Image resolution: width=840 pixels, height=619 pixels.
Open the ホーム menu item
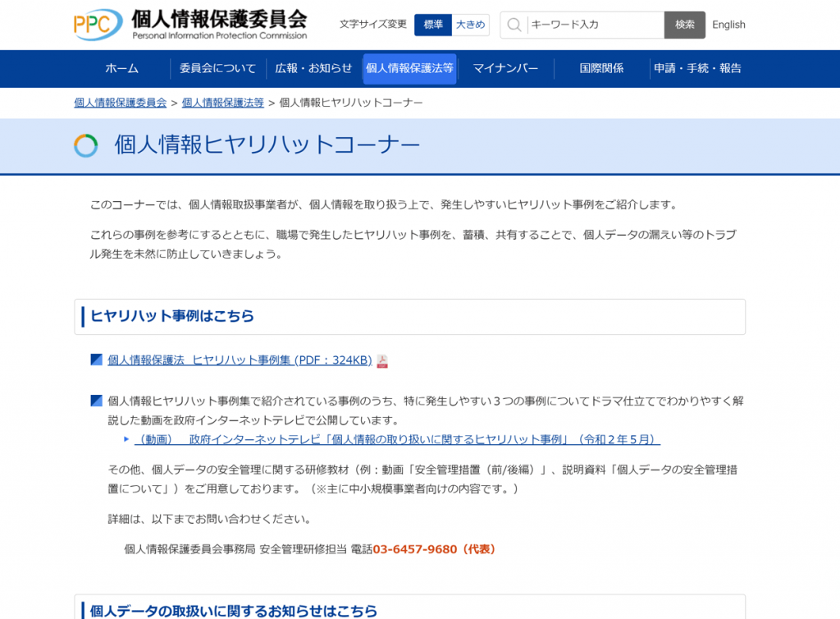[x=121, y=69]
